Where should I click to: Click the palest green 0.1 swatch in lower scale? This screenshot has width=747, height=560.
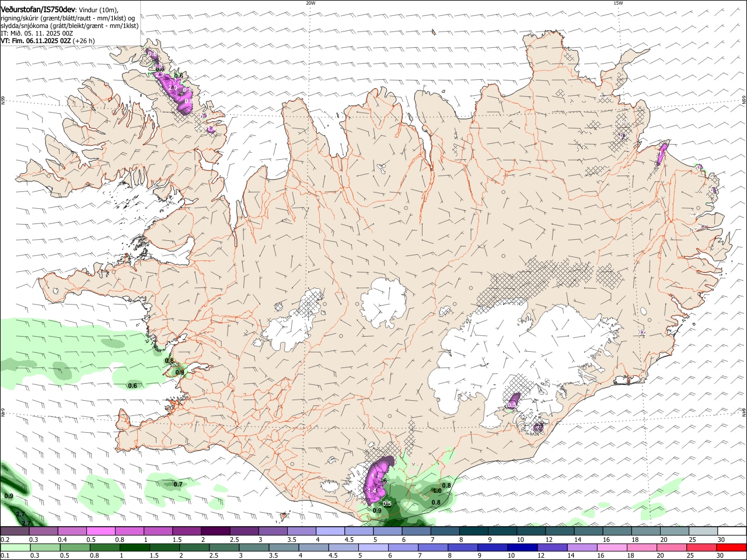15,547
